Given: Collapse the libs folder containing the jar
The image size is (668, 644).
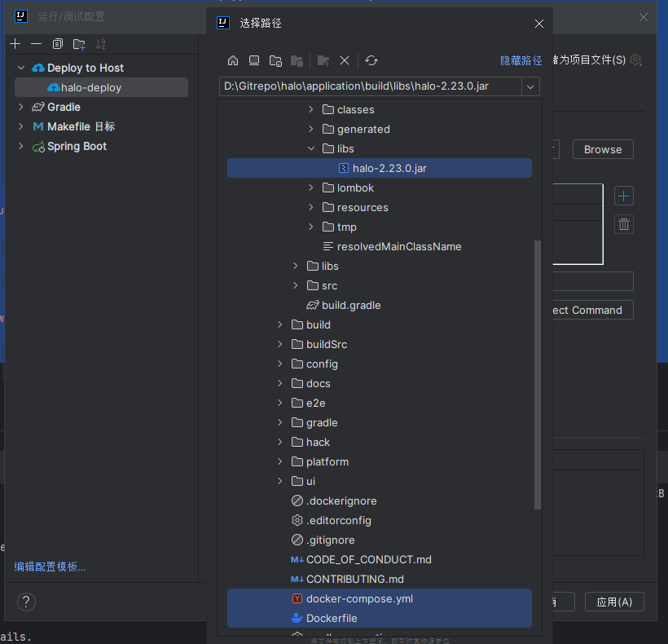Looking at the screenshot, I should 311,149.
